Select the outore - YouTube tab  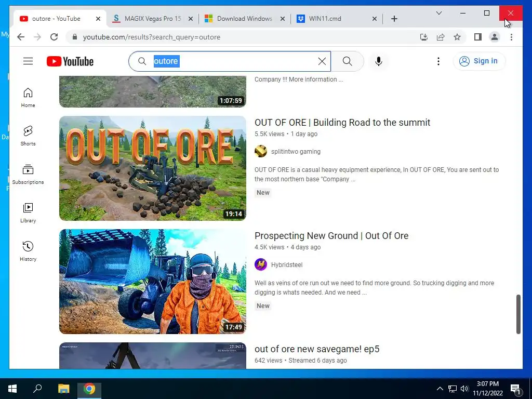pos(56,19)
